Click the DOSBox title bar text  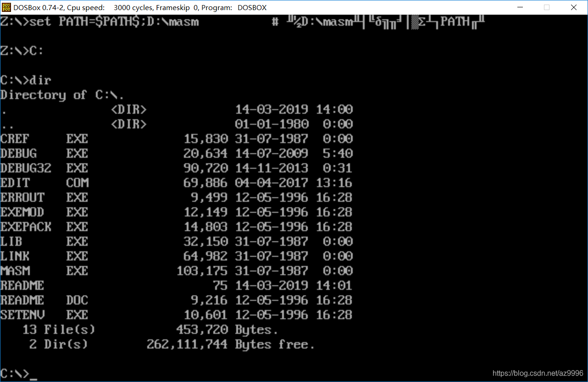140,8
